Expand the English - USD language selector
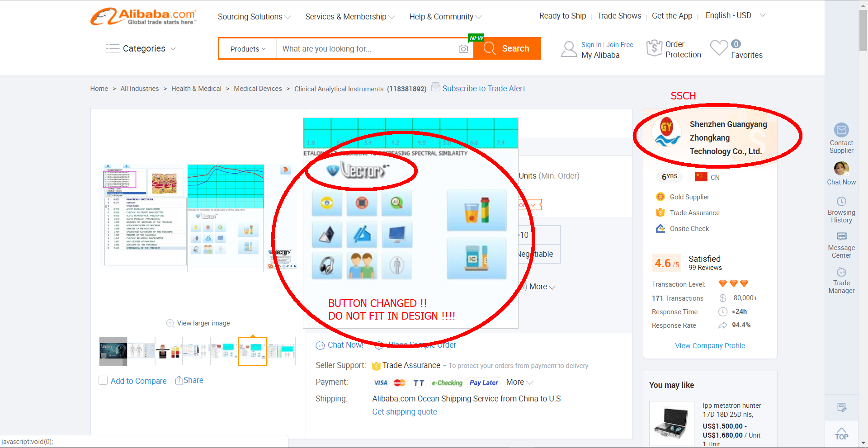This screenshot has height=448, width=868. (735, 15)
